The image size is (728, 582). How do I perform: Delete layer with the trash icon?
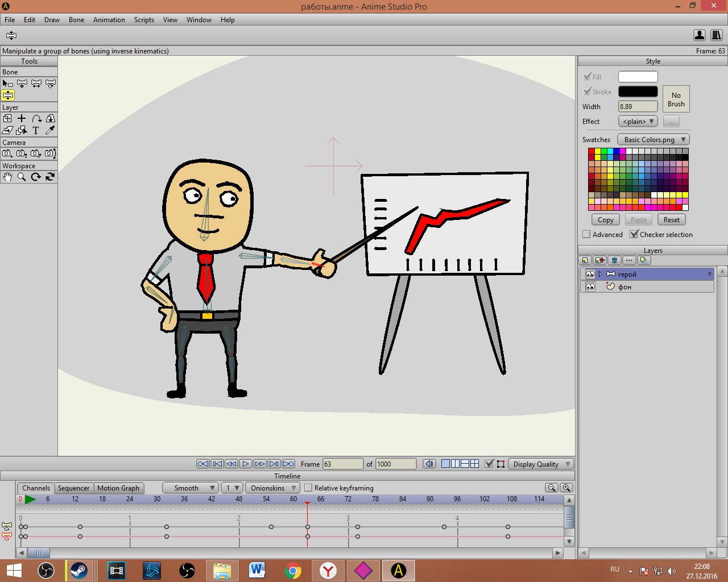[x=614, y=260]
